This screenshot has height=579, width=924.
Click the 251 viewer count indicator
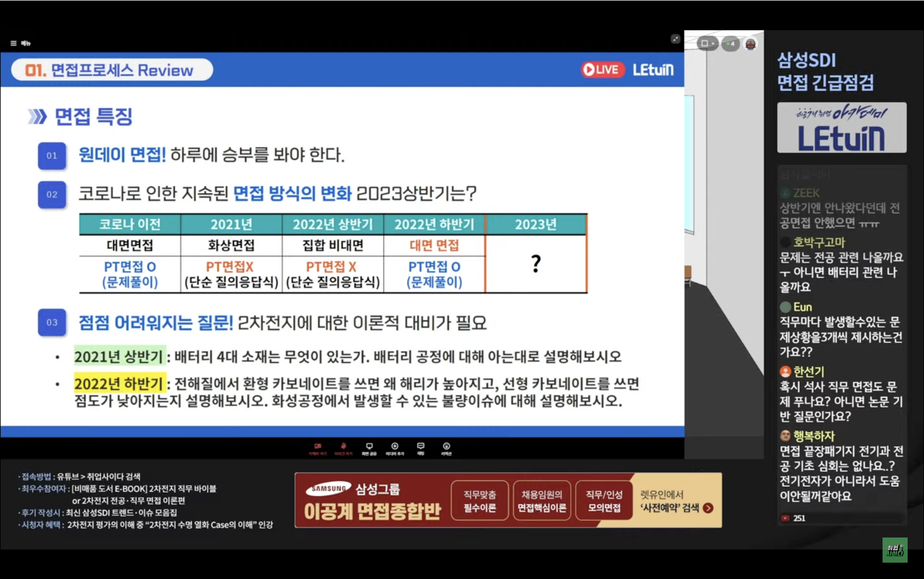coord(794,518)
